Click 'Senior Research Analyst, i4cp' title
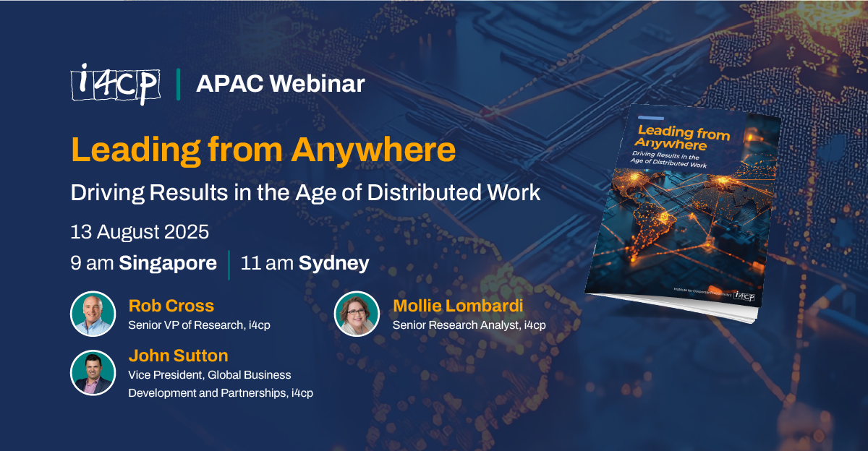The width and height of the screenshot is (868, 451). [x=469, y=325]
